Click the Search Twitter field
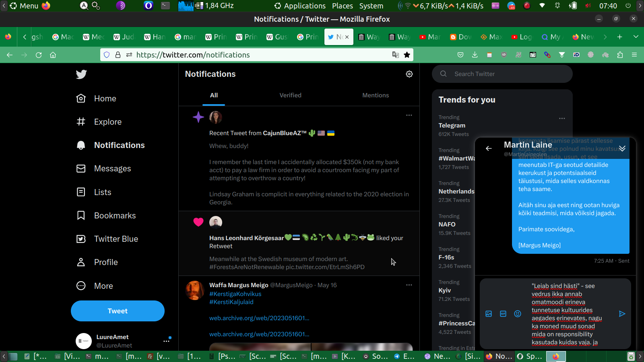 502,74
